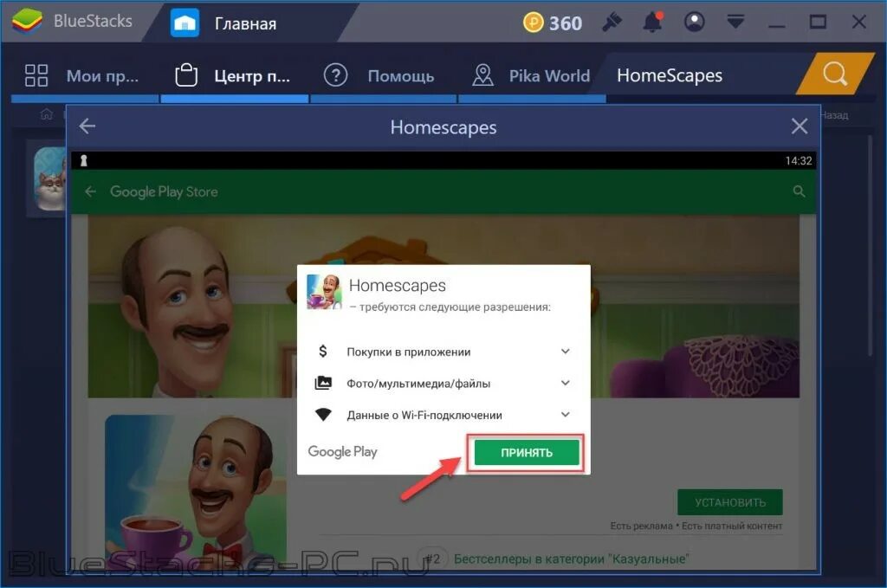Click the Помощь question mark icon

tap(335, 75)
